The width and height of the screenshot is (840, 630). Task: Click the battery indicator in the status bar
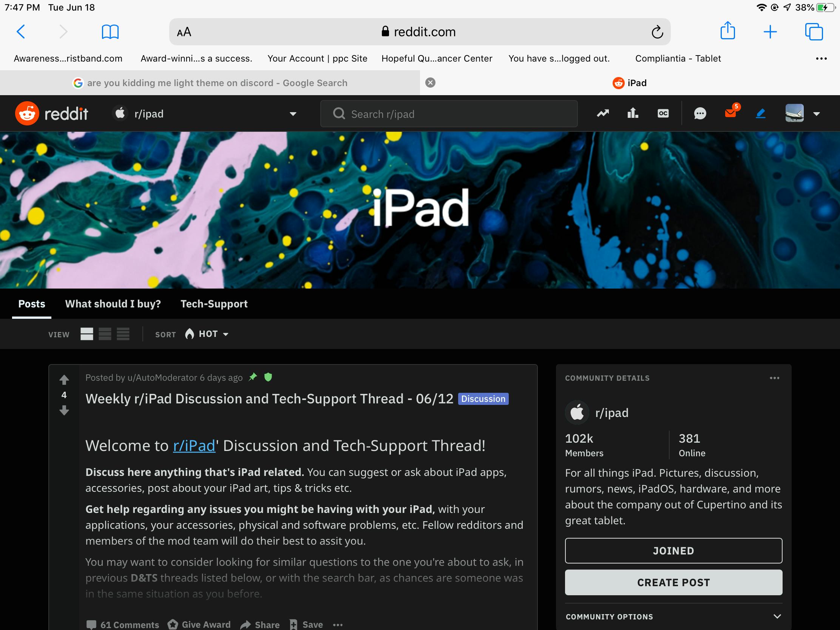(x=822, y=7)
